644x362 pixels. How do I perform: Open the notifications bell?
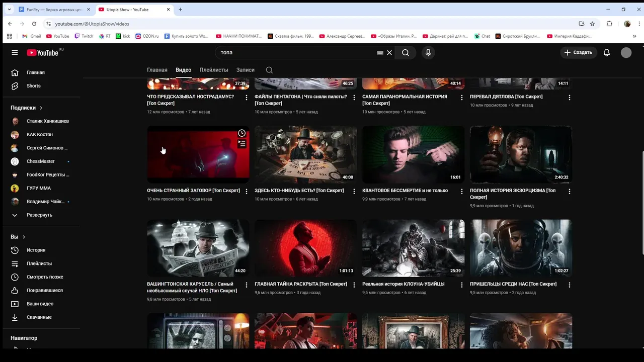607,52
